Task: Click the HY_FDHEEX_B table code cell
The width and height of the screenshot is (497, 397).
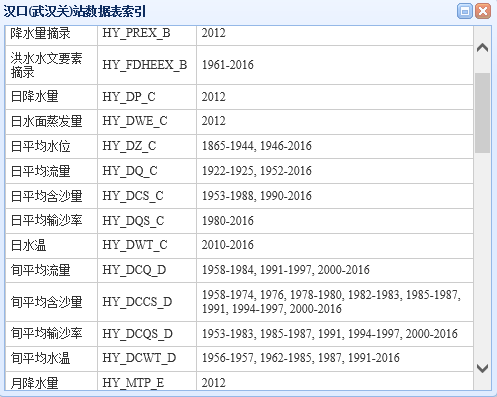Action: [x=147, y=65]
